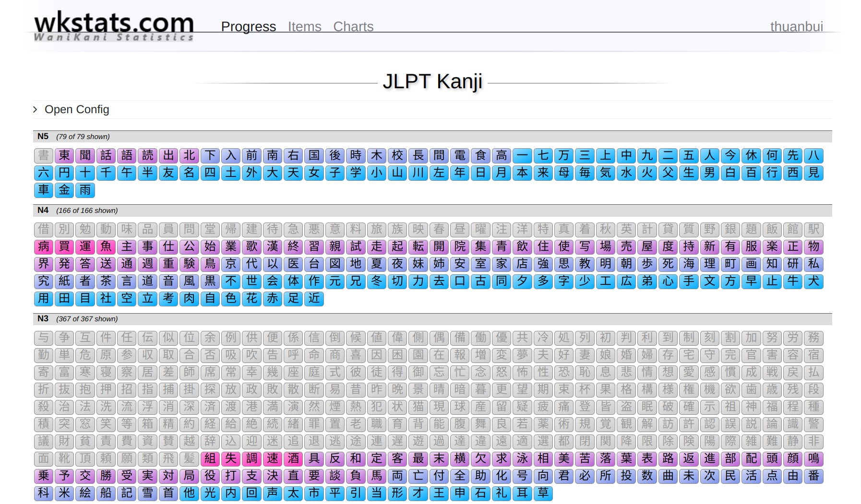Click the 近 kanji tile
861x504 pixels.
pos(314,298)
